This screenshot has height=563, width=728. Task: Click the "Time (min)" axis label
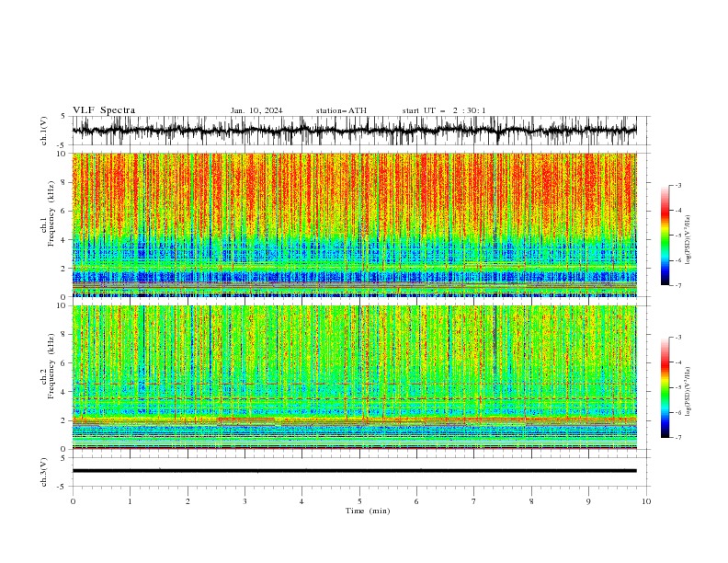pyautogui.click(x=368, y=511)
